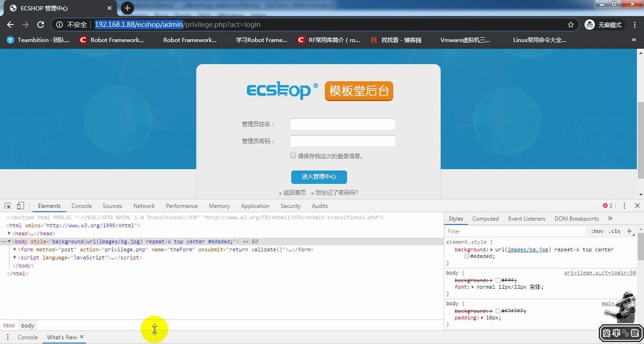Screen dimensions: 644x344
Task: Select the DOM Breakpoints tab
Action: [576, 219]
